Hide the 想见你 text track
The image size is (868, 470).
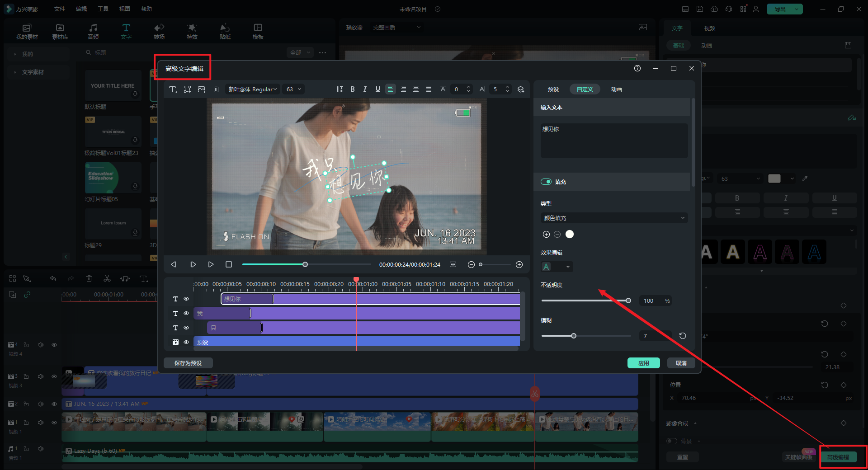pyautogui.click(x=186, y=299)
